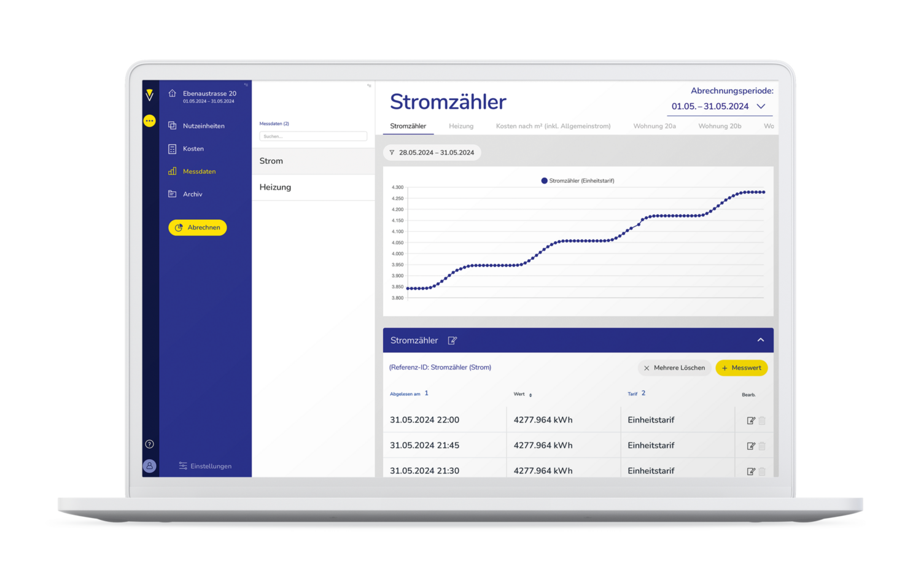This screenshot has width=921, height=588.
Task: Toggle the Stromzähler (Einheitstarif) chart legend
Action: click(x=577, y=181)
